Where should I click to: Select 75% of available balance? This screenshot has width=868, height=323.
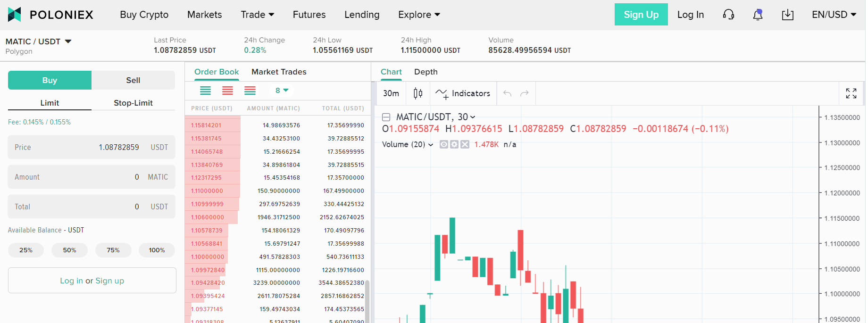pyautogui.click(x=113, y=250)
